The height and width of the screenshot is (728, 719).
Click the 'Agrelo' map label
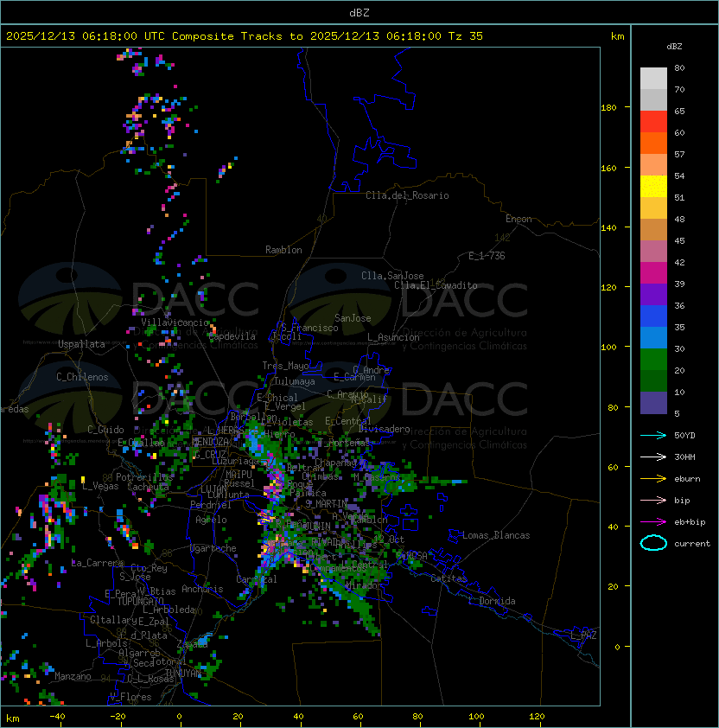pos(211,520)
